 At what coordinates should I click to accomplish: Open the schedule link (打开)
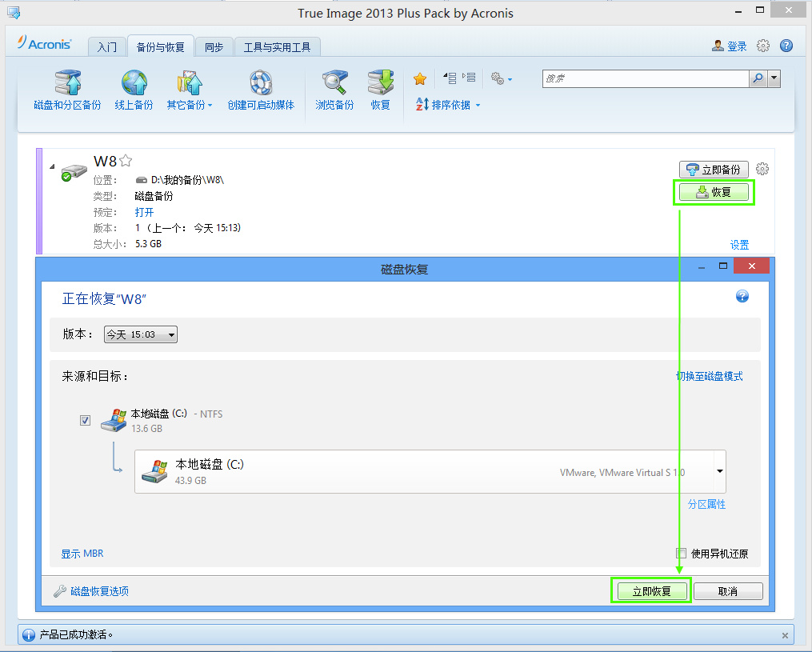[x=144, y=212]
